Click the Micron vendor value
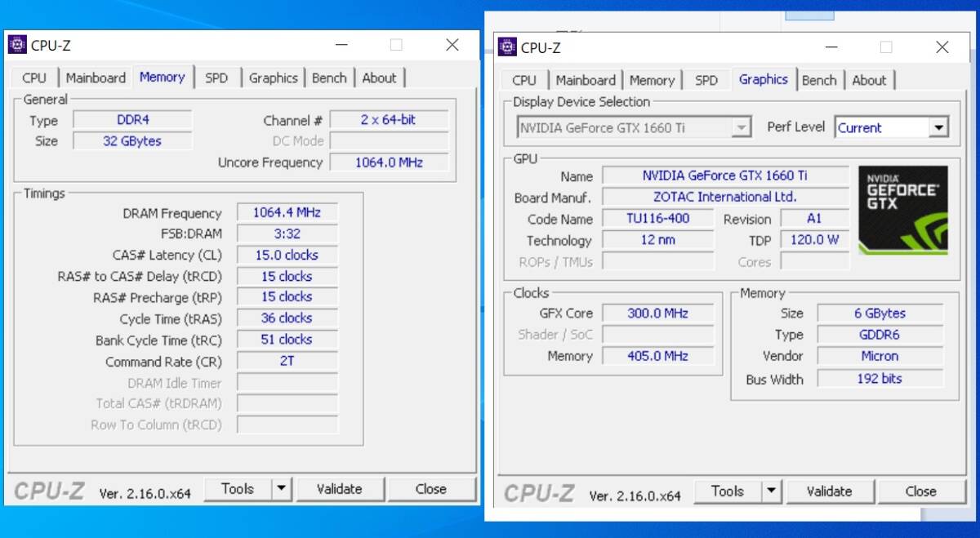 click(x=880, y=356)
